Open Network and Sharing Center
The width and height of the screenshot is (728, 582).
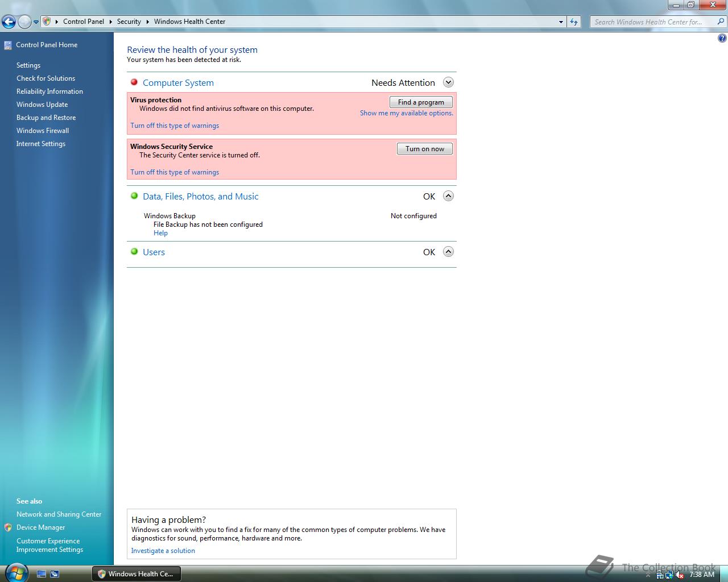[59, 514]
